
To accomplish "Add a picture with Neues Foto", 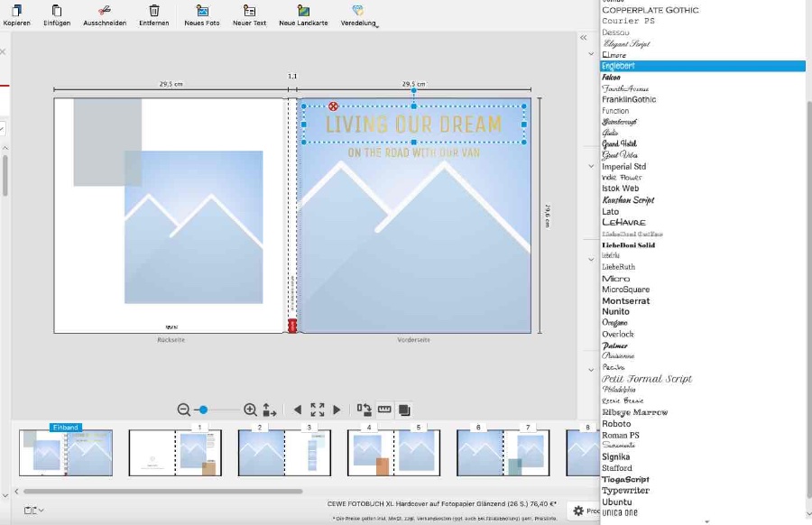I will pyautogui.click(x=202, y=10).
